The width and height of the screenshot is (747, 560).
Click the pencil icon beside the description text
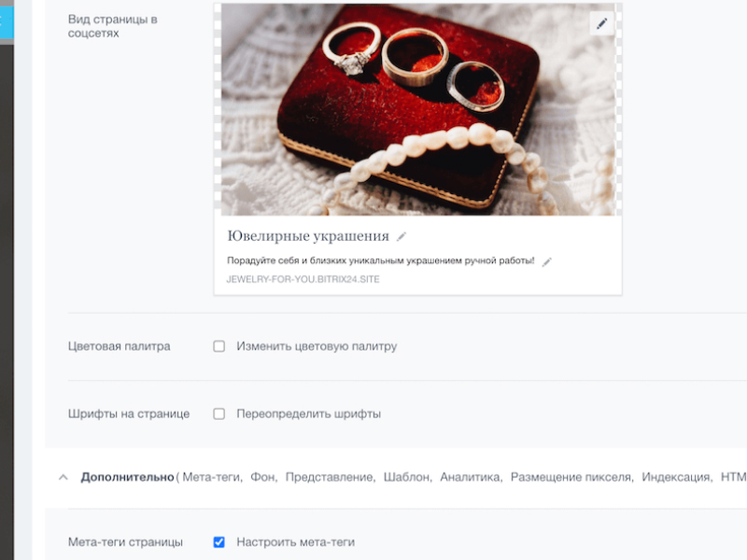(x=547, y=261)
